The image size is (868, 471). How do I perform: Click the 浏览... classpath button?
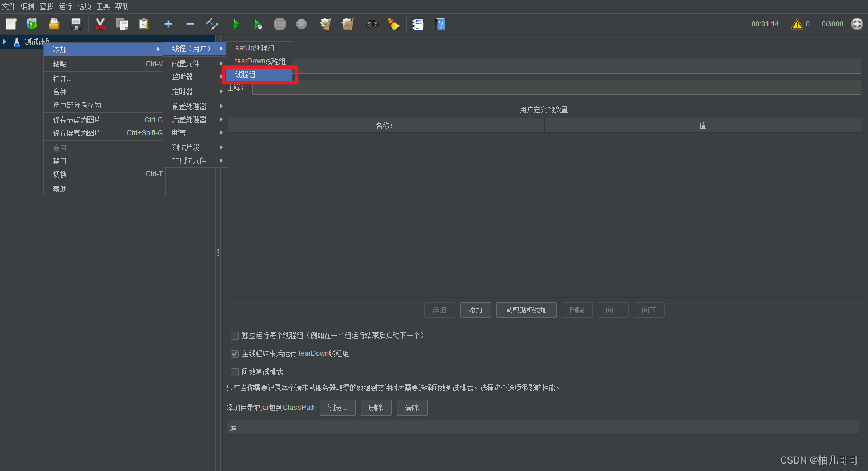click(x=337, y=408)
